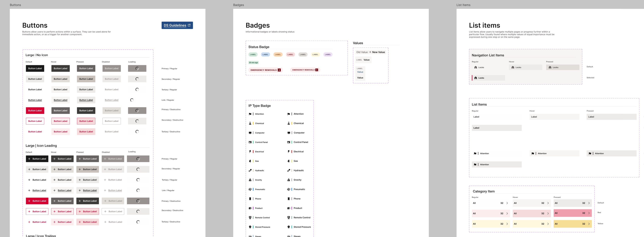The height and width of the screenshot is (237, 644).
Task: Click the blue LABEL status badge
Action: [x=265, y=54]
